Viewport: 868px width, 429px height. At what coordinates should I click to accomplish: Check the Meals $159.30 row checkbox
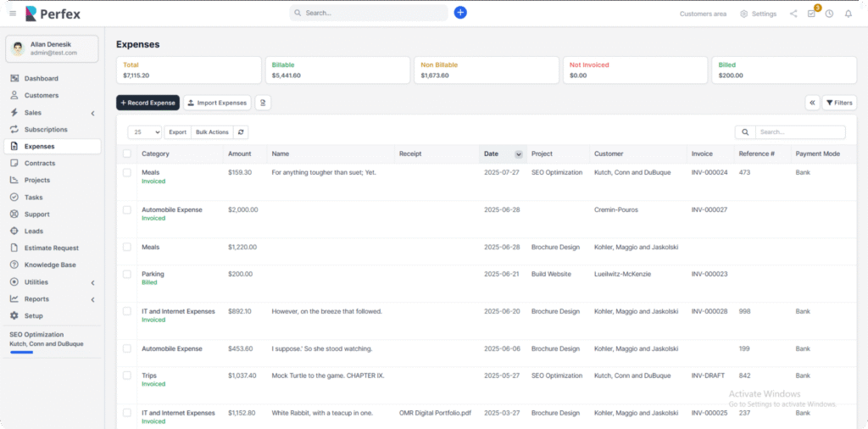coord(127,173)
